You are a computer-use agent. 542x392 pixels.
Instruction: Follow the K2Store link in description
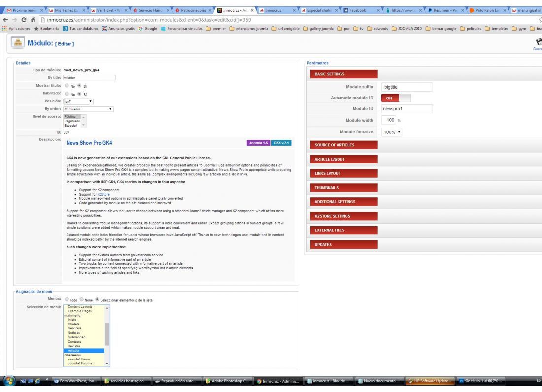103,194
